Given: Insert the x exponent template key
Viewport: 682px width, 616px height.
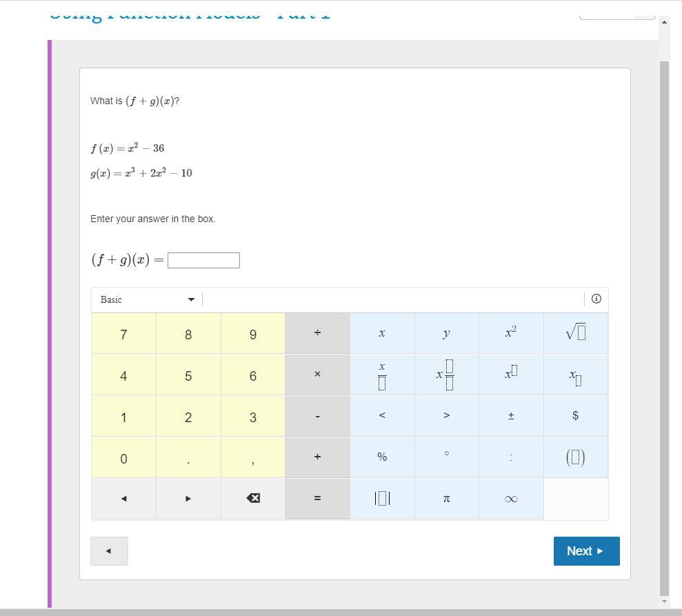Looking at the screenshot, I should coord(511,375).
